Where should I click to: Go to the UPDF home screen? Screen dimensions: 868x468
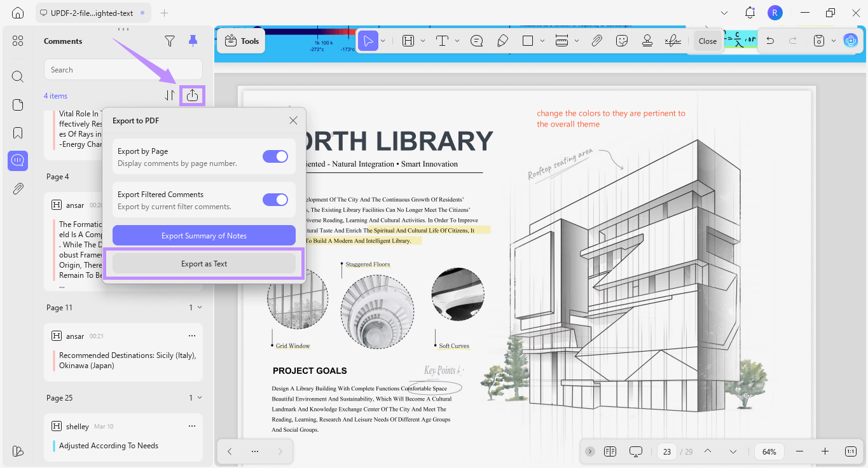tap(18, 13)
